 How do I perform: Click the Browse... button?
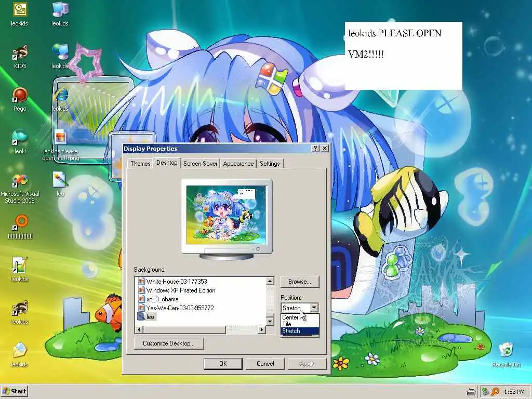click(300, 282)
